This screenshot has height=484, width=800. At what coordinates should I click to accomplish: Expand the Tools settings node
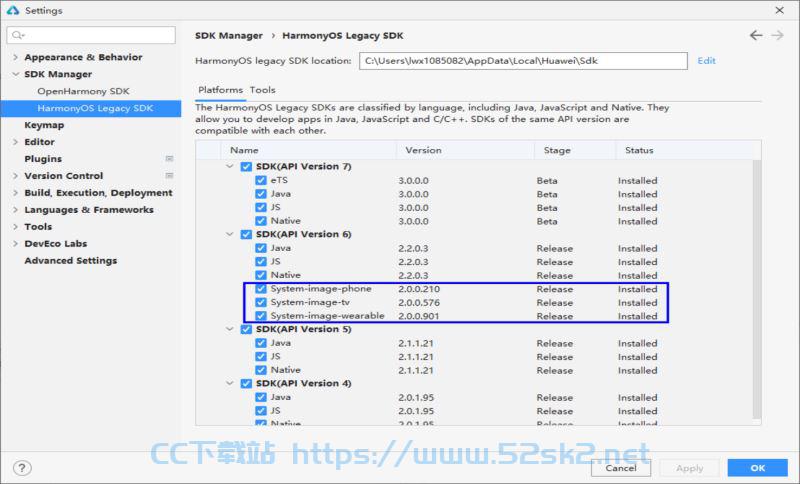(x=15, y=226)
